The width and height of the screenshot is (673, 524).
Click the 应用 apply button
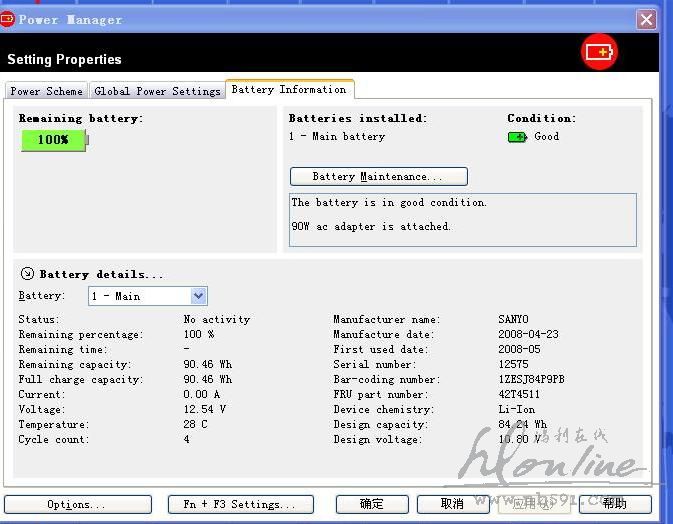(x=534, y=504)
